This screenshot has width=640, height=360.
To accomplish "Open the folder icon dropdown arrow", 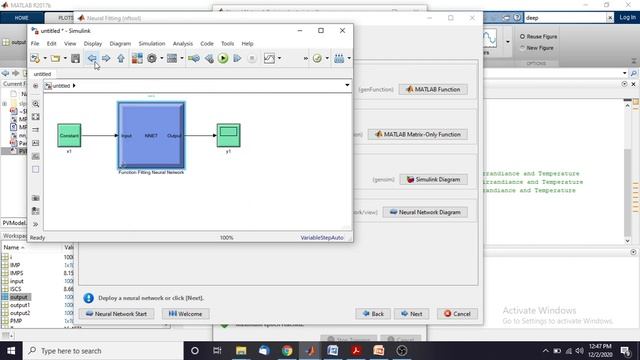I will 65,58.
